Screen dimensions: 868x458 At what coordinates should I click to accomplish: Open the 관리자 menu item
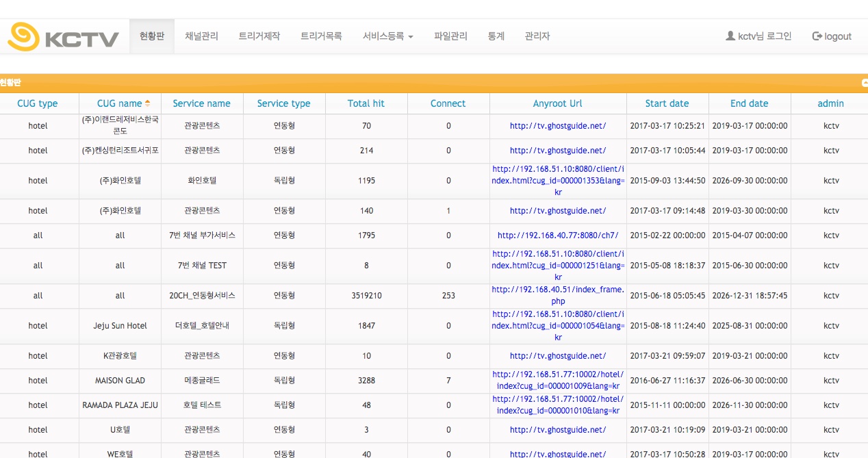pos(537,36)
